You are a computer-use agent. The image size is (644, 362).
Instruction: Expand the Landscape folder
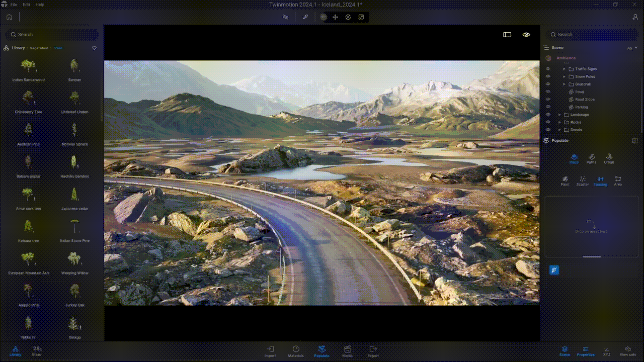point(559,115)
